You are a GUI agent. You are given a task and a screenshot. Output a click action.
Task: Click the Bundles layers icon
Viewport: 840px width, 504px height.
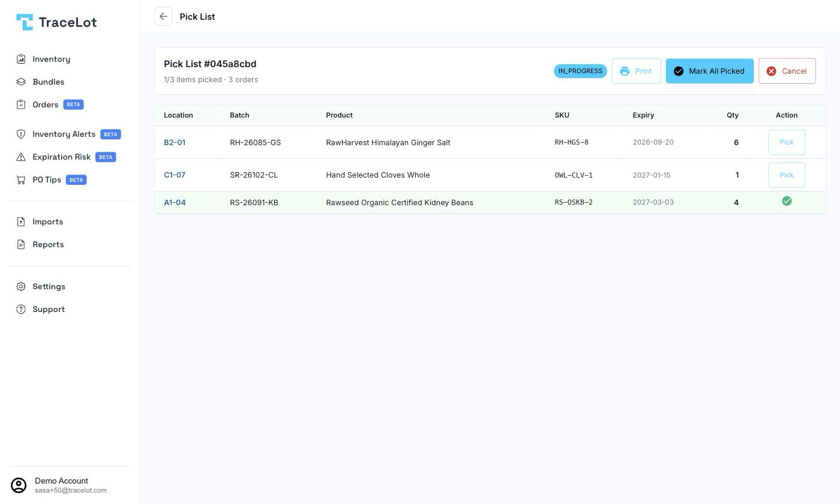click(x=21, y=82)
